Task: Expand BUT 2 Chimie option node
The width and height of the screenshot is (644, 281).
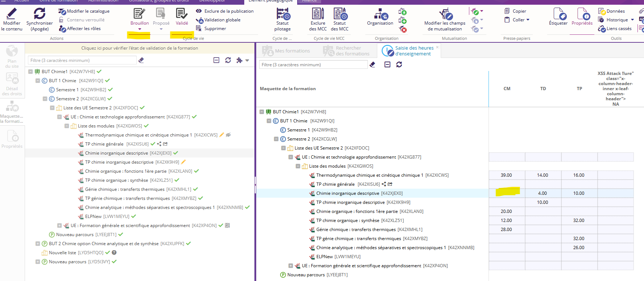Action: [x=38, y=244]
